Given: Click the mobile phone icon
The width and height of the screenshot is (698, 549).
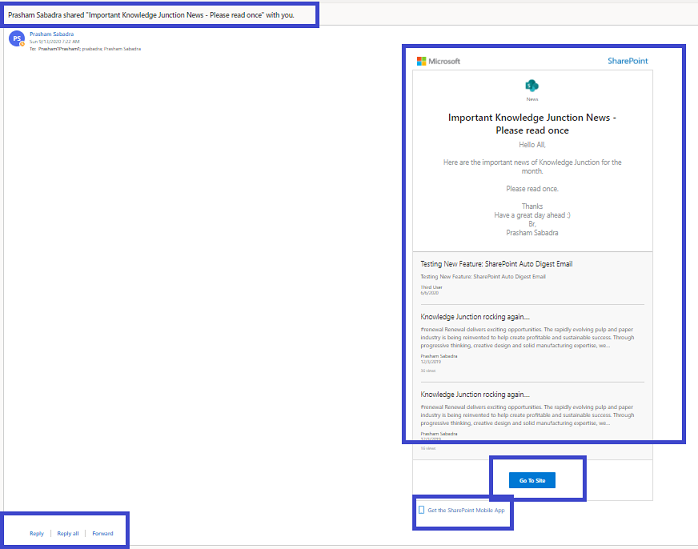Looking at the screenshot, I should coord(421,510).
